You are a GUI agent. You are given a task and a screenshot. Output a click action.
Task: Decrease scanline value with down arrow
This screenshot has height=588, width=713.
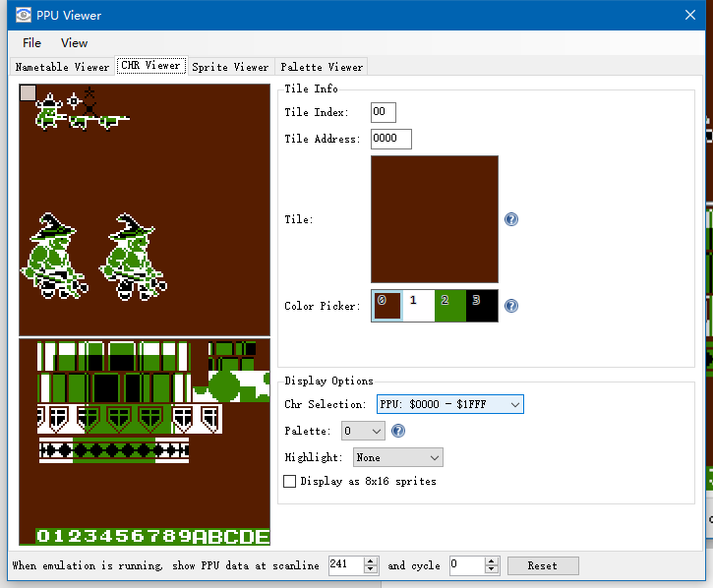click(x=371, y=570)
